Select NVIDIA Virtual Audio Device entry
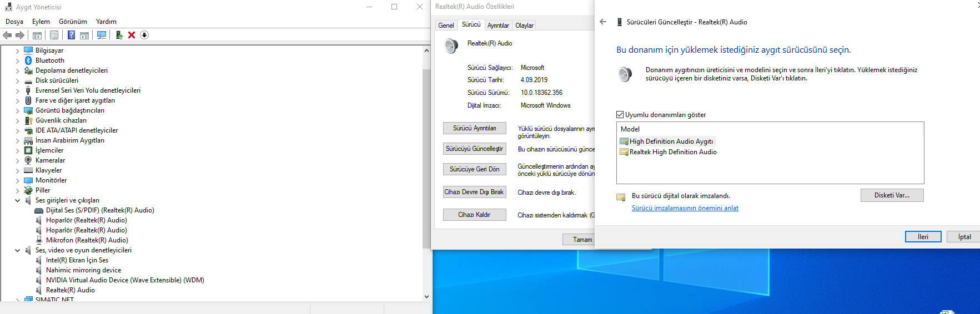The width and height of the screenshot is (980, 314). (125, 280)
